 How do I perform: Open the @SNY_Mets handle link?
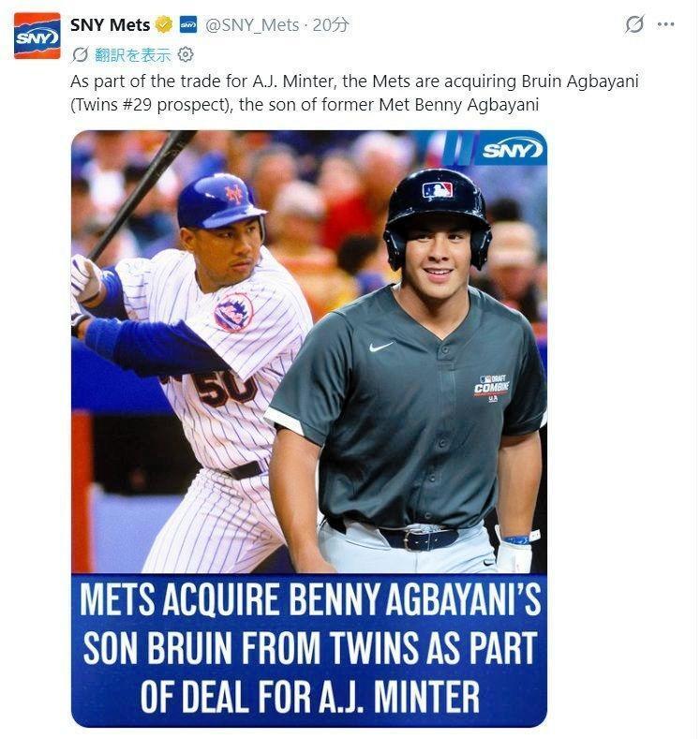[252, 25]
